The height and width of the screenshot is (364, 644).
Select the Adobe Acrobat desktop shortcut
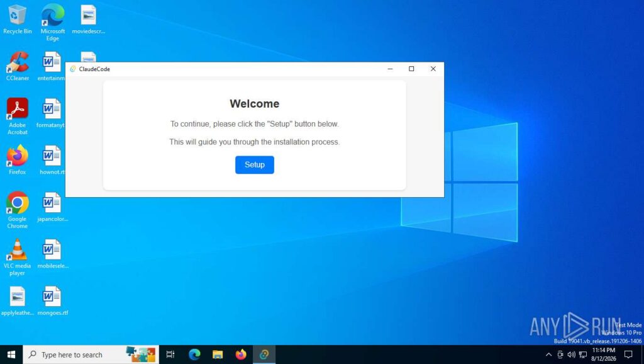tap(17, 117)
